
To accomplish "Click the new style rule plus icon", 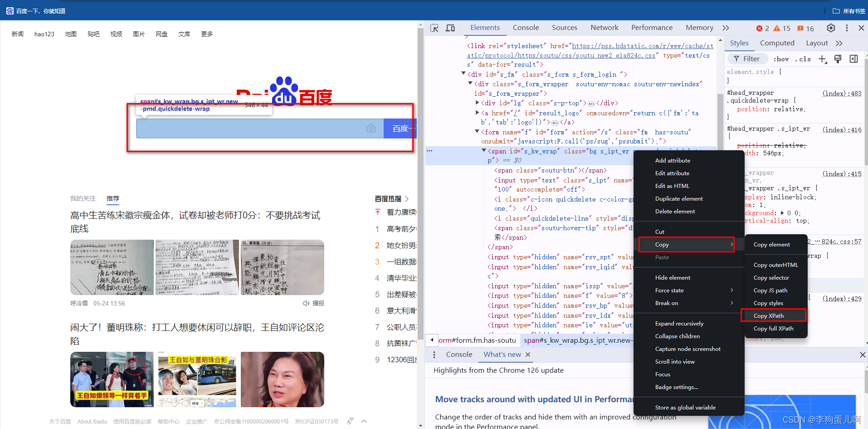I will (822, 59).
